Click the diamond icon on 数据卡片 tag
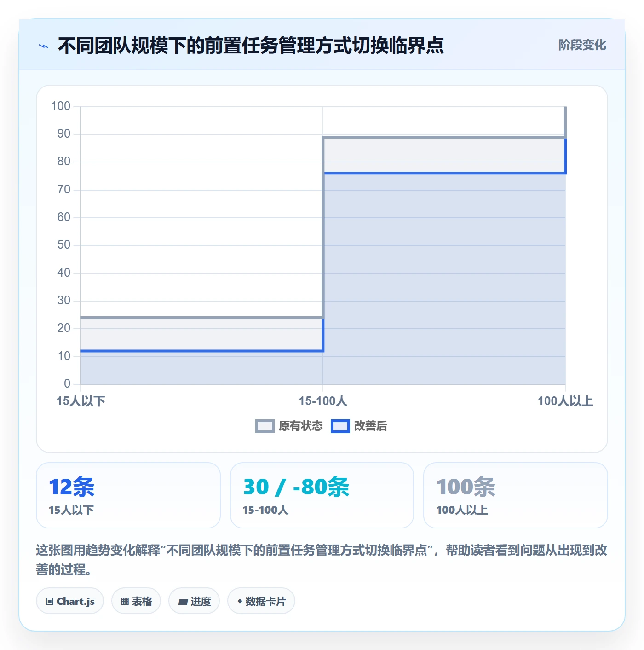 pyautogui.click(x=240, y=601)
